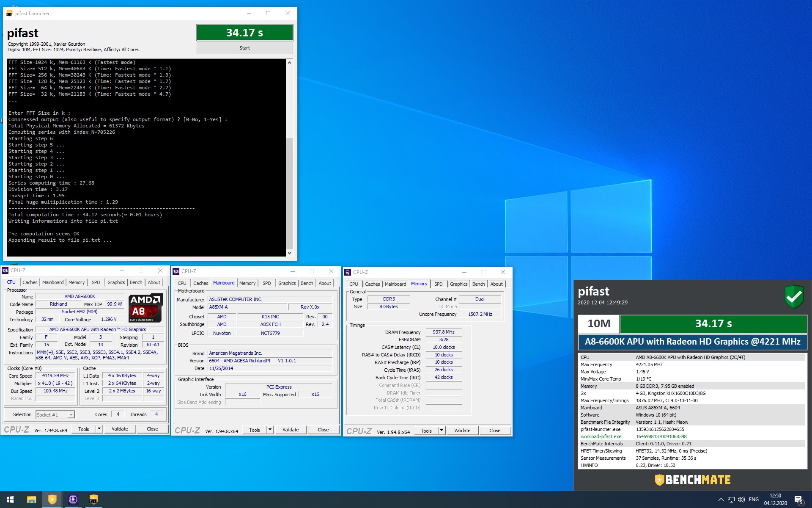Open the Action Center notifications icon

(799, 500)
